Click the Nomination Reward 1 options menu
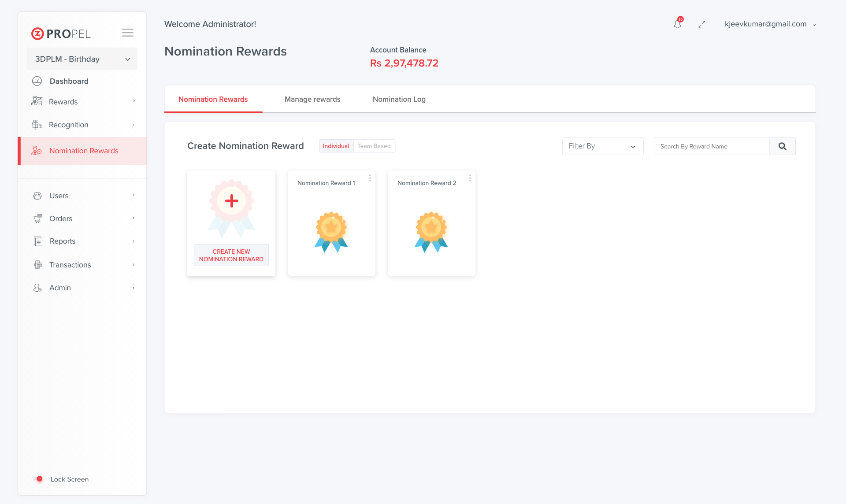 (x=370, y=178)
